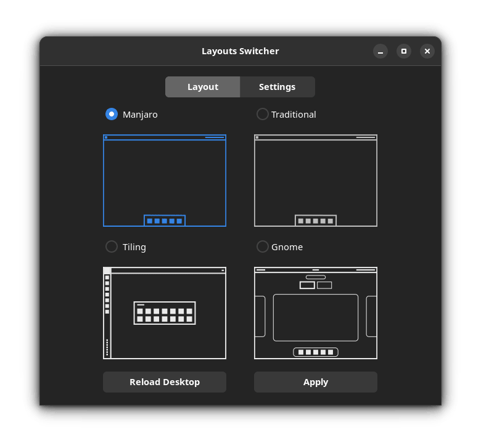Click the Apply button
Image resolution: width=481 pixels, height=448 pixels.
(315, 382)
